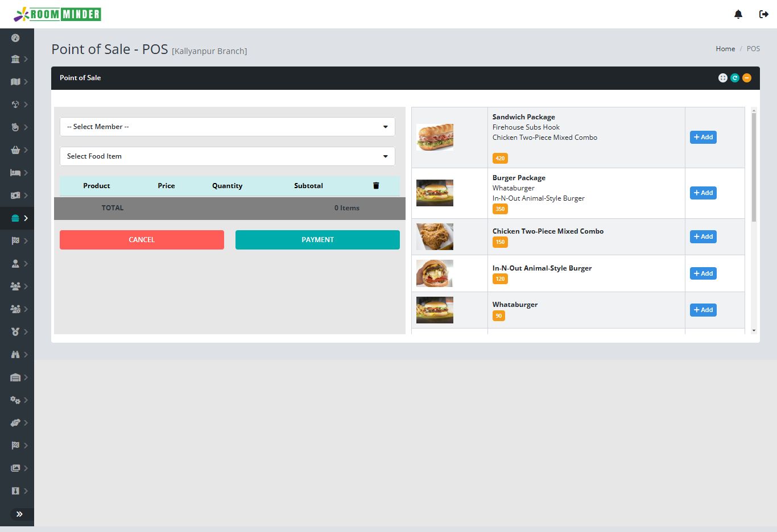
Task: Click the Product column header
Action: pos(97,186)
